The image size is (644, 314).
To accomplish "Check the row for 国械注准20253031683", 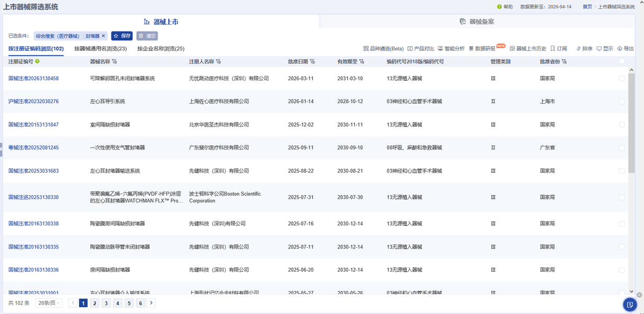I will point(621,171).
